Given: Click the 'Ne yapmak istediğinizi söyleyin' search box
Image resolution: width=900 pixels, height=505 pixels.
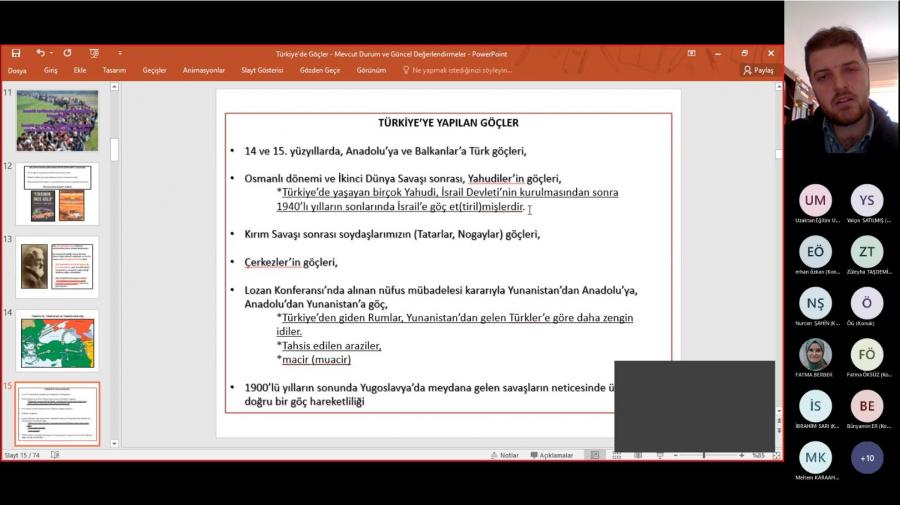Looking at the screenshot, I should [x=461, y=71].
